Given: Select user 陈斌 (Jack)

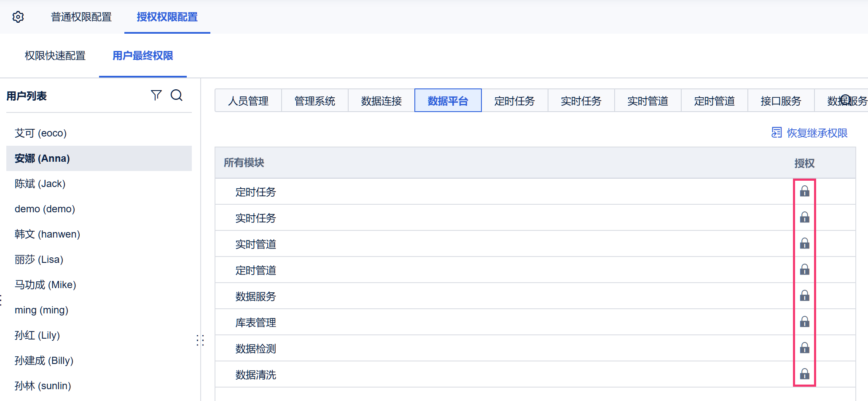Looking at the screenshot, I should 40,184.
